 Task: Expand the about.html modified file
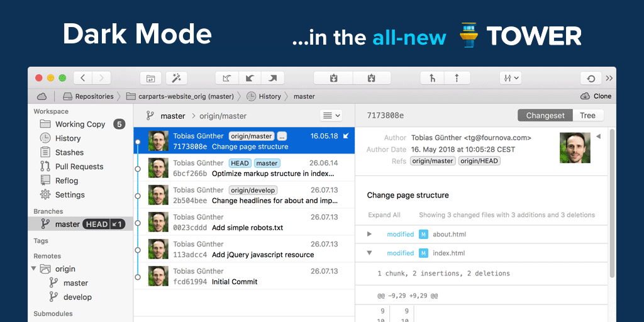pos(370,234)
